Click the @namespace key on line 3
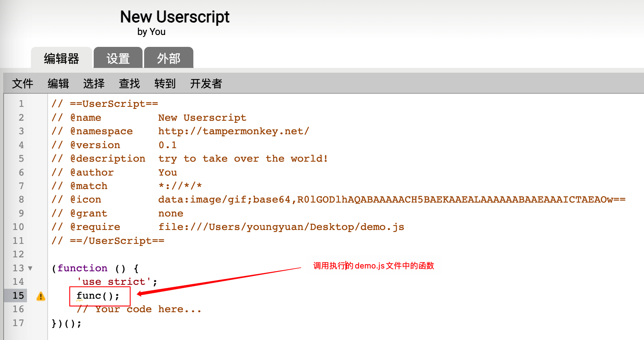This screenshot has height=340, width=644. coord(102,131)
